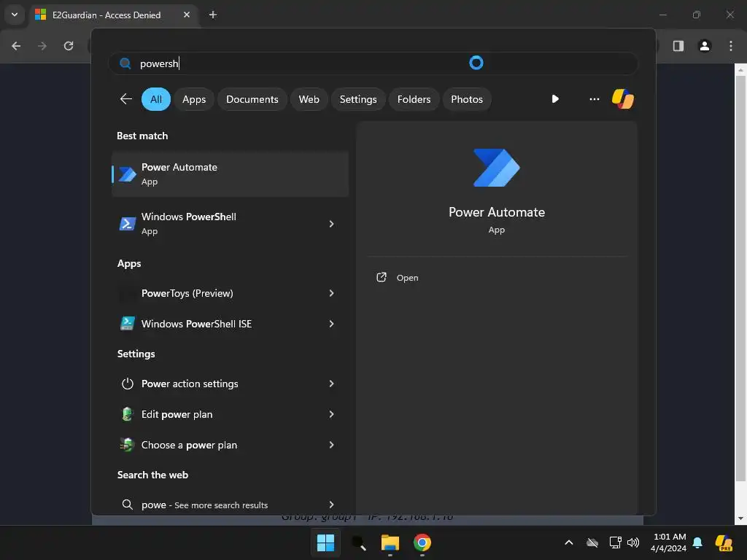Open Chrome's side panel button

click(x=678, y=46)
